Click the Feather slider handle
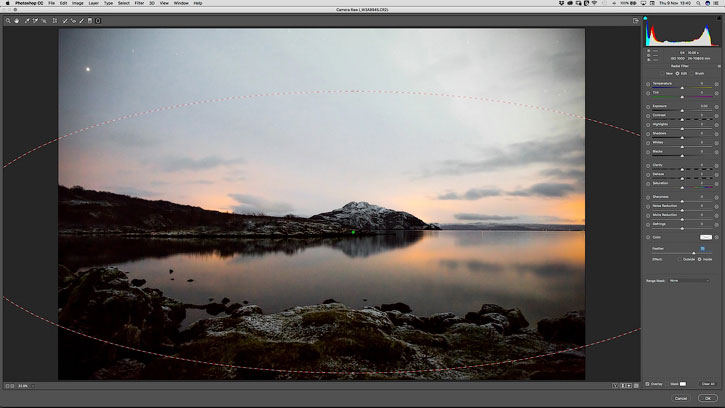Screen dimensions: 725x408 pyautogui.click(x=694, y=253)
